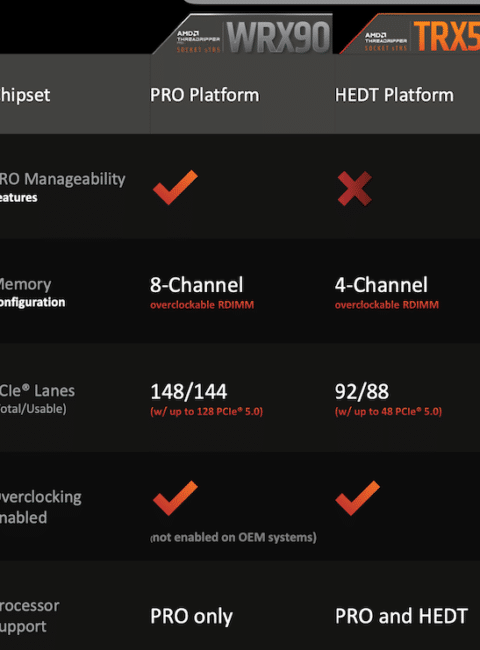Viewport: 480px width, 650px height.
Task: Select the '148/144' lanes value
Action: coord(189,392)
